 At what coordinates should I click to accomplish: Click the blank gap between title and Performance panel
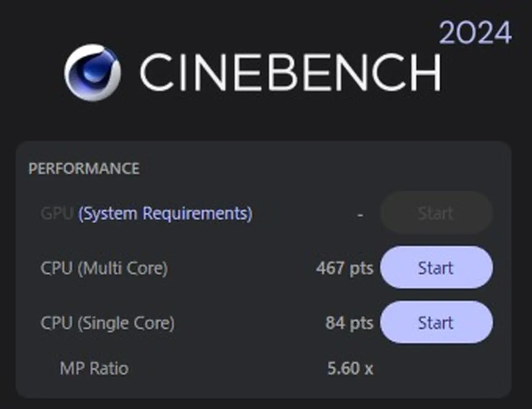point(266,121)
